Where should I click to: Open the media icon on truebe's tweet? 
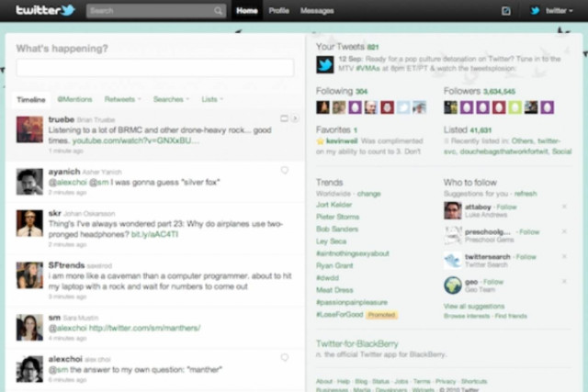[x=285, y=118]
